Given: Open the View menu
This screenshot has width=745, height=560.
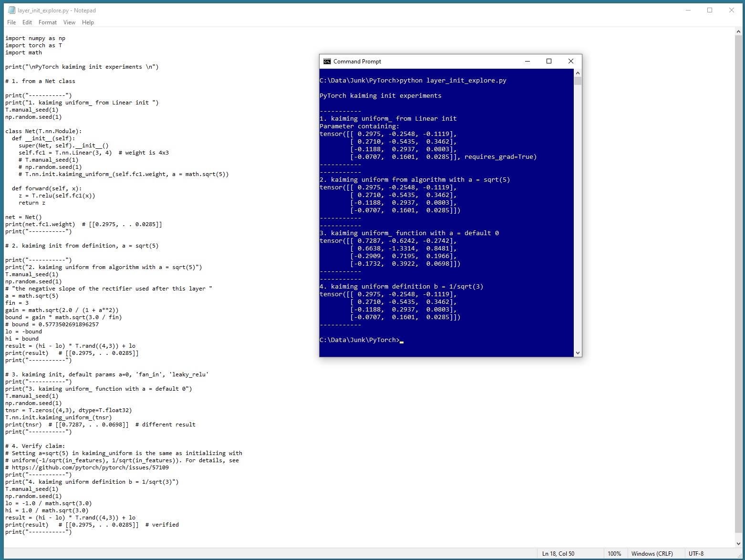Looking at the screenshot, I should click(69, 22).
